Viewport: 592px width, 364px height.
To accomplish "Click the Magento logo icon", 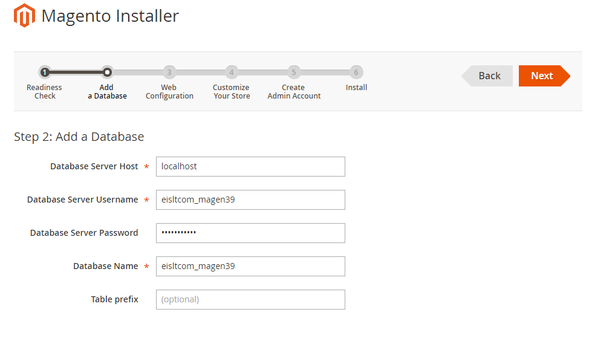I will 24,16.
